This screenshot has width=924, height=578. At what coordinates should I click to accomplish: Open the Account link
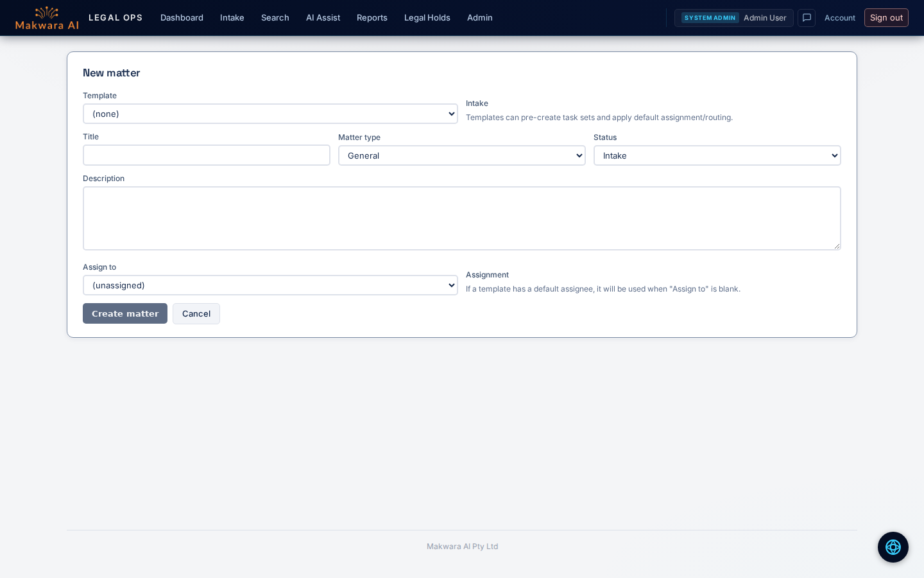[839, 18]
